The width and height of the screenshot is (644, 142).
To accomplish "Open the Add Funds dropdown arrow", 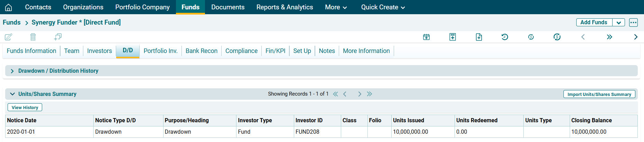I will click(x=618, y=23).
